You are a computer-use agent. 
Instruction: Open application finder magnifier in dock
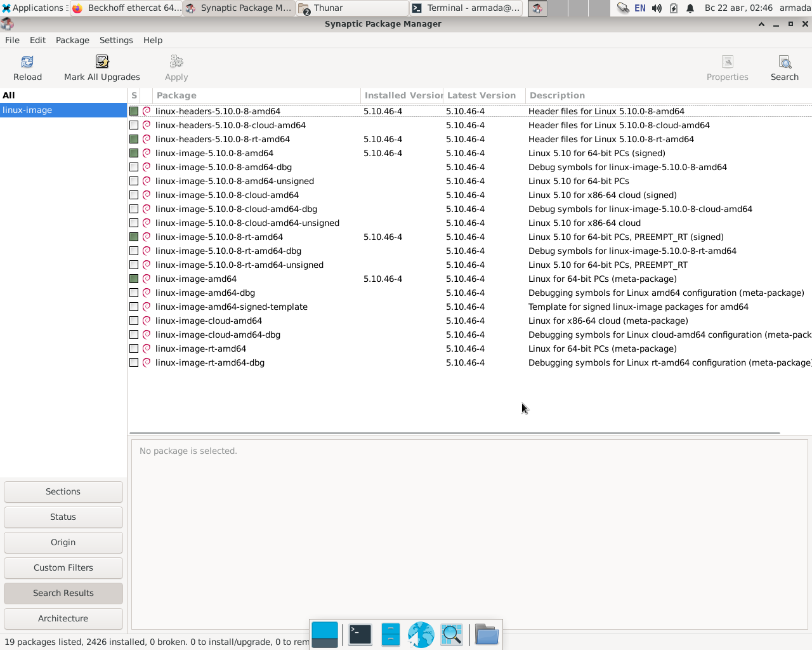click(452, 634)
